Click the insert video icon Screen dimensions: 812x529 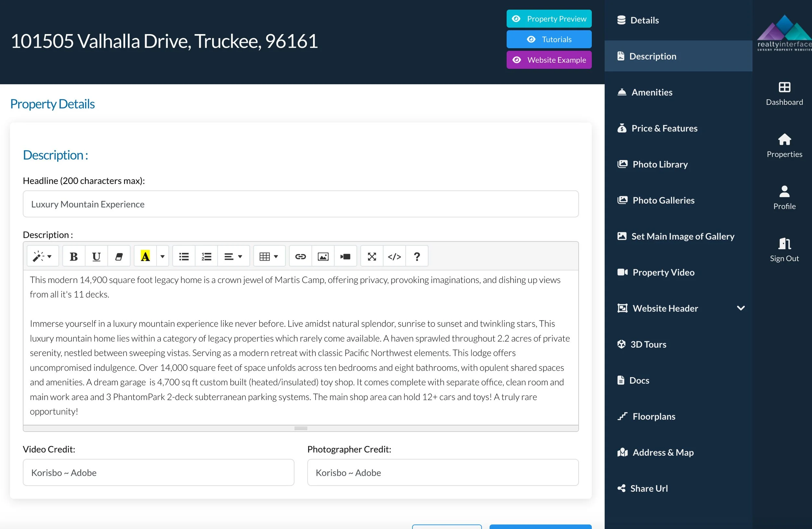point(345,256)
